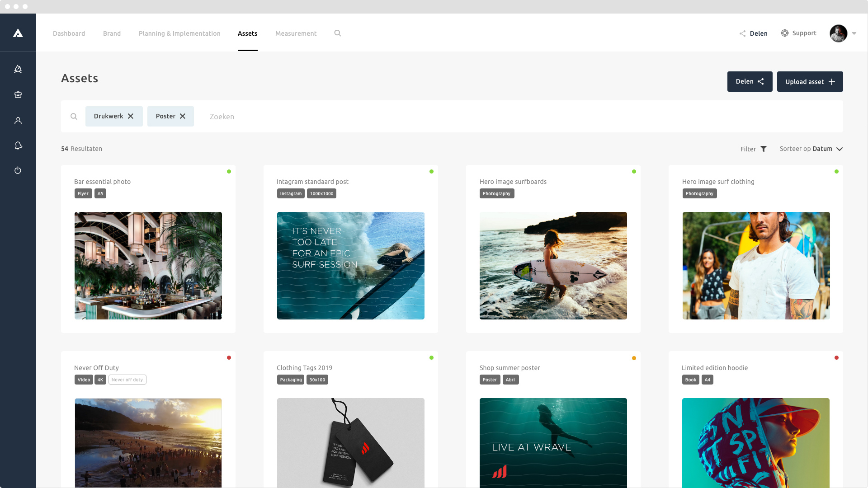The height and width of the screenshot is (488, 868).
Task: Click the user avatar photo
Action: coord(839,33)
